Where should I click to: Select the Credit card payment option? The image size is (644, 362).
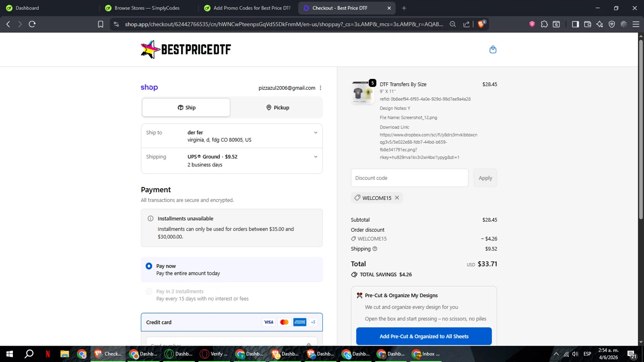[x=231, y=322]
